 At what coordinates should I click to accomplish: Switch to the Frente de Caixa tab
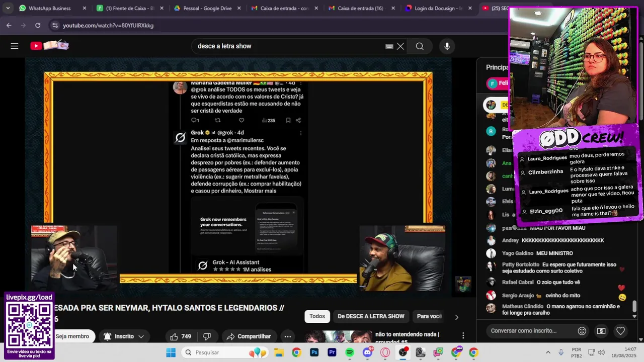tap(130, 8)
